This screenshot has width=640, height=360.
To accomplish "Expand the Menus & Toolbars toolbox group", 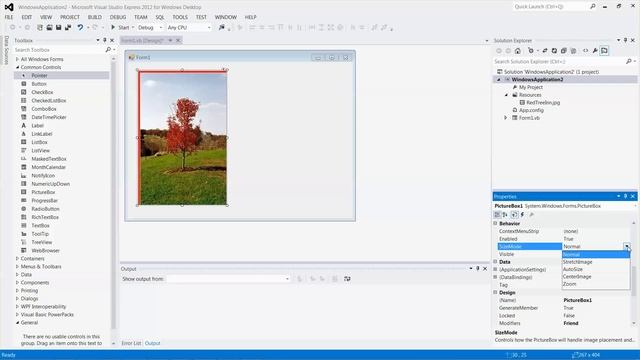I will click(x=17, y=267).
